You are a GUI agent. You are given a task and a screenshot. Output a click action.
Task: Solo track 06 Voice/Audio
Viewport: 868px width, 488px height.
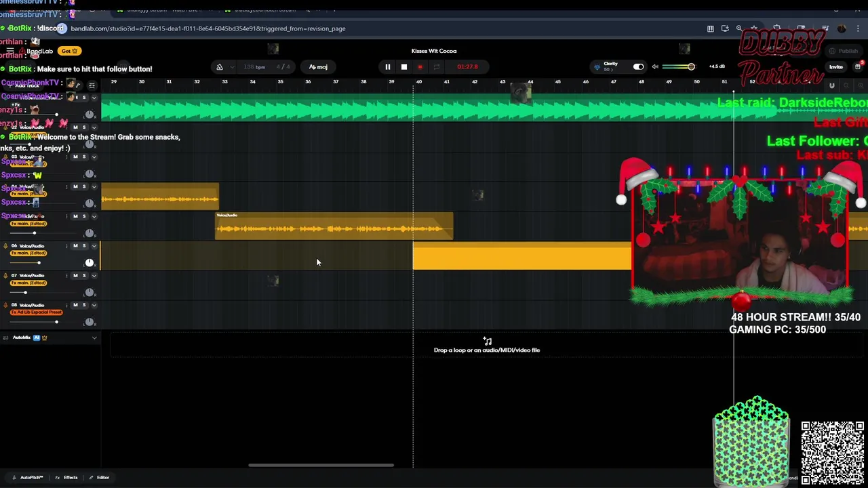click(x=84, y=246)
